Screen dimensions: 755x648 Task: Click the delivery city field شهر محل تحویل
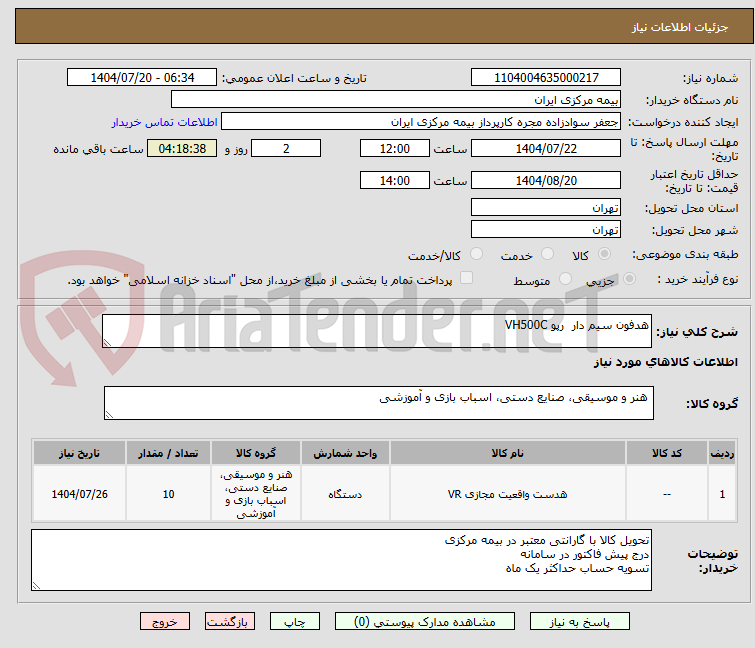546,230
